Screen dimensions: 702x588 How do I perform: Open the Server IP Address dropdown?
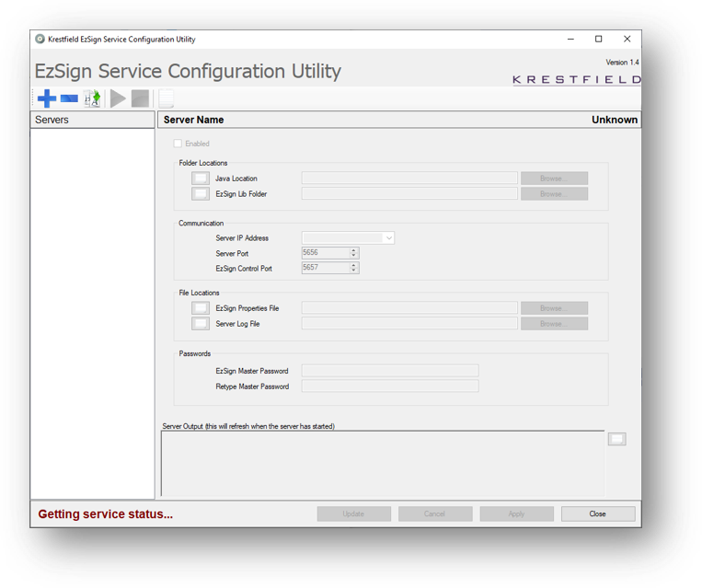click(389, 238)
